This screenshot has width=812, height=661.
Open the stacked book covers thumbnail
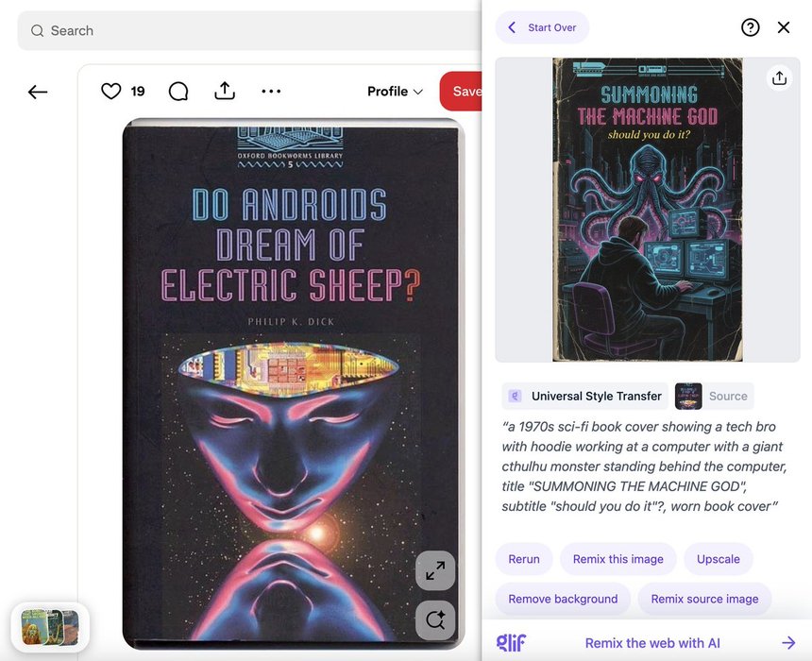50,627
